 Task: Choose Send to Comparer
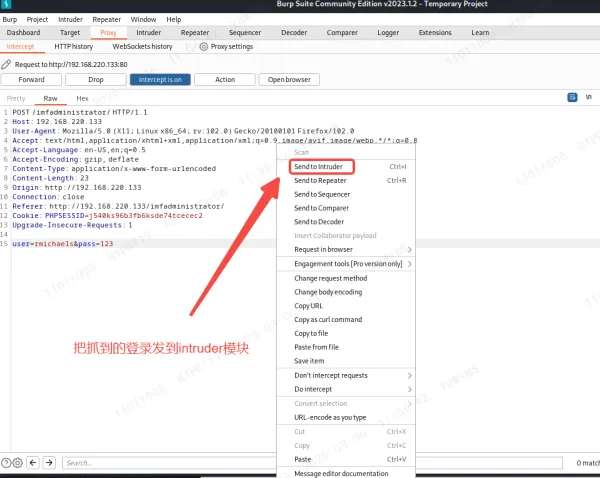(x=346, y=208)
